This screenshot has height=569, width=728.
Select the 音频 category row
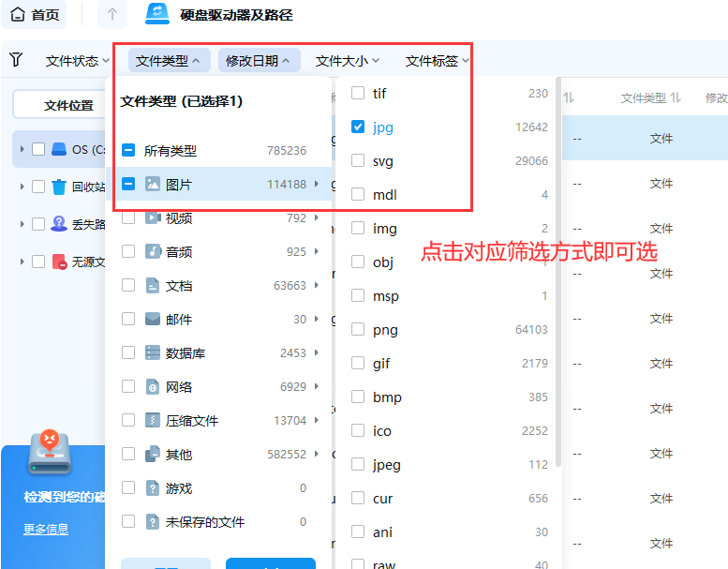219,251
